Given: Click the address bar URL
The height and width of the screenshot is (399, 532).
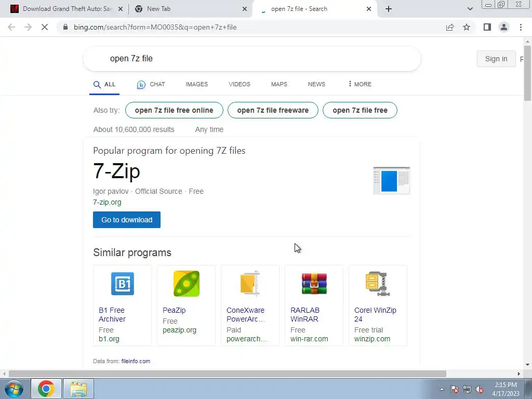Looking at the screenshot, I should (x=155, y=27).
